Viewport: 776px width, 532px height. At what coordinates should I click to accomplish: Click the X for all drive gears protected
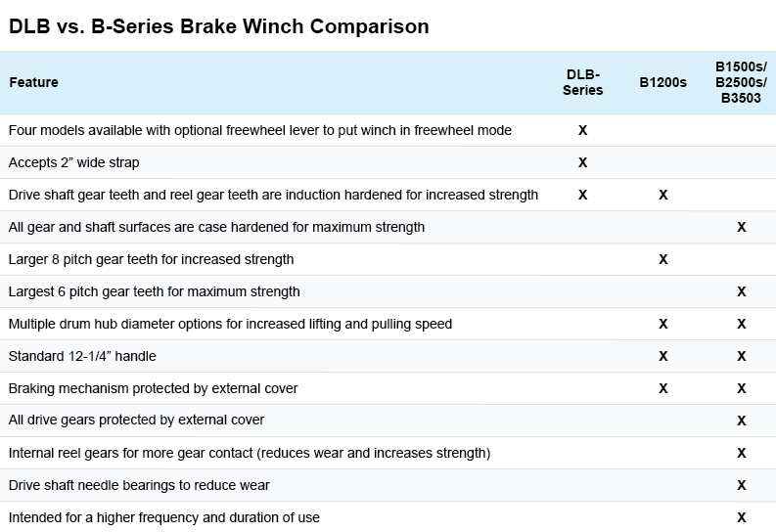(742, 421)
